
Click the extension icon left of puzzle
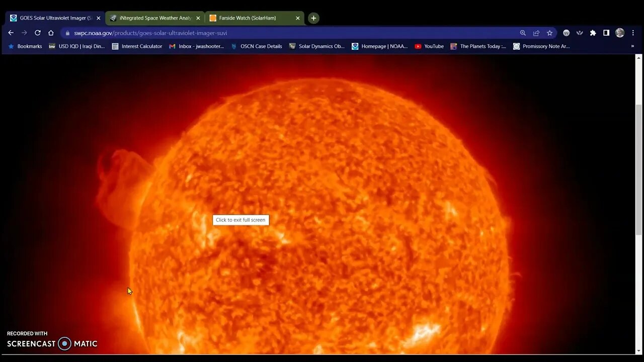pyautogui.click(x=580, y=33)
